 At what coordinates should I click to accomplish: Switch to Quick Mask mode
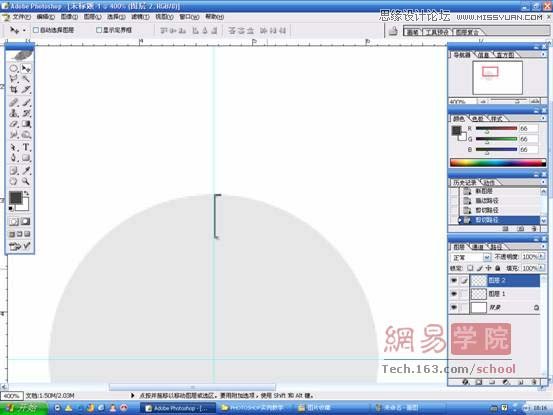click(26, 221)
